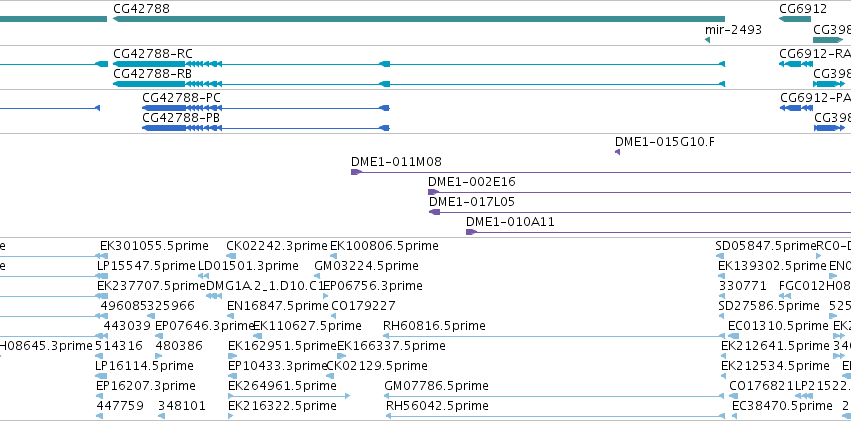851x421 pixels.
Task: Click EST label GM03224.5prime
Action: pos(366,266)
